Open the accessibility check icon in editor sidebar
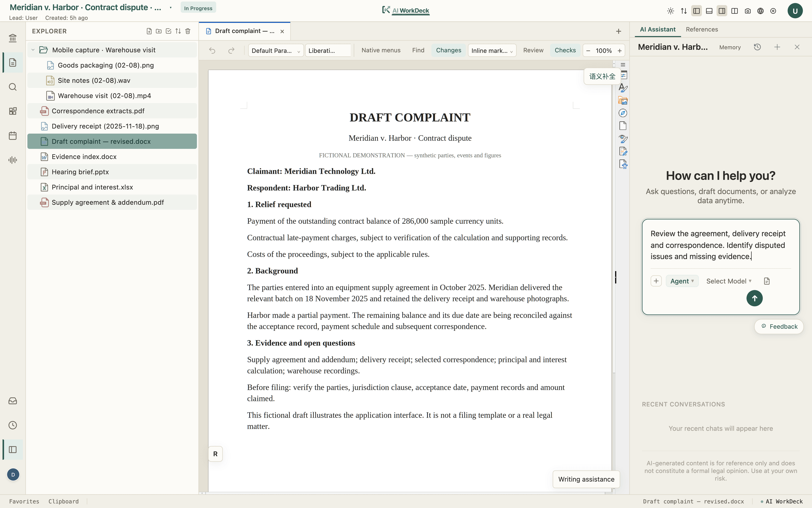Viewport: 812px width, 508px height. click(623, 164)
